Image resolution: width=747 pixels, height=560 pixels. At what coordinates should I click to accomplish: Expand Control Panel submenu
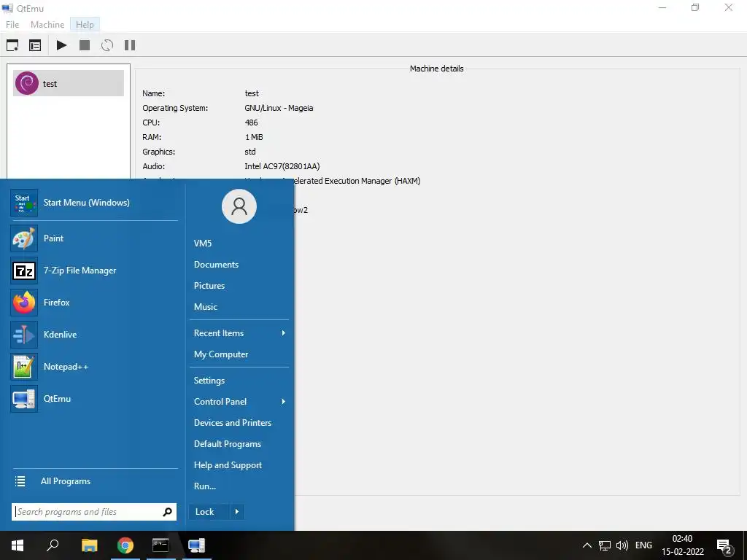(239, 402)
